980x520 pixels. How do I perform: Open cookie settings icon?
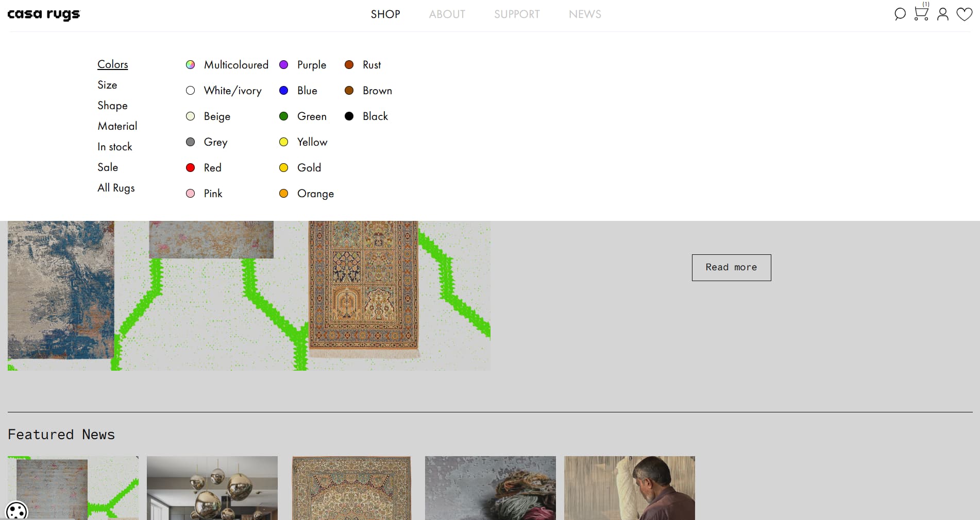[x=16, y=511]
